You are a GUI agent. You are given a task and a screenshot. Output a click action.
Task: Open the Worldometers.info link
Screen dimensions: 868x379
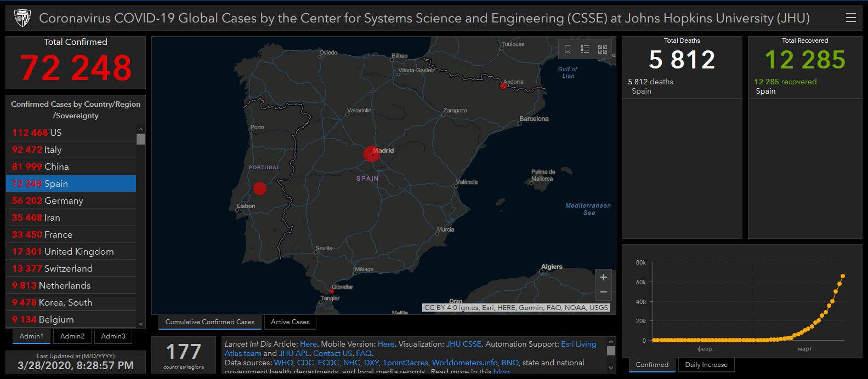[x=464, y=363]
